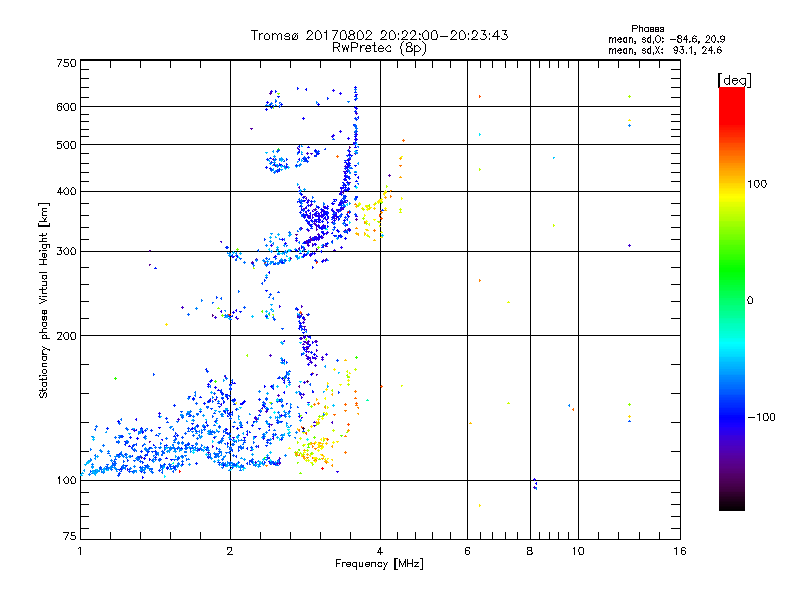Click the y-axis tick label '750'

coord(66,63)
